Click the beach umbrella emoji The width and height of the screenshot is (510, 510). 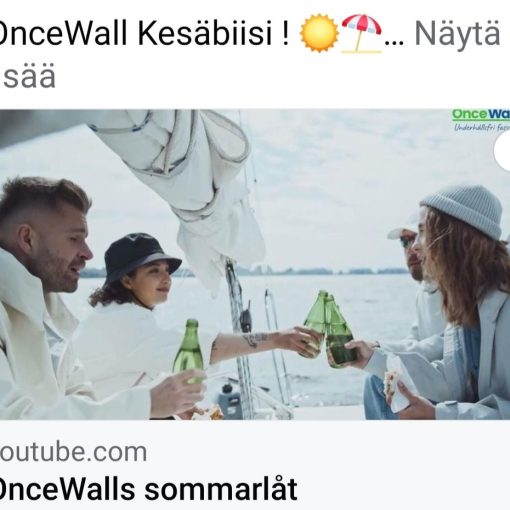[361, 33]
